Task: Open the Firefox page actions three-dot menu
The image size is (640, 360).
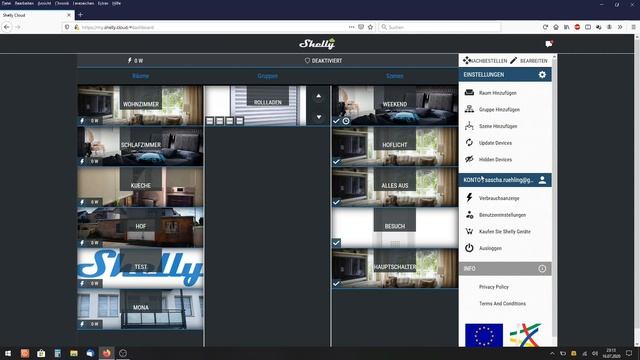Action: [351, 27]
